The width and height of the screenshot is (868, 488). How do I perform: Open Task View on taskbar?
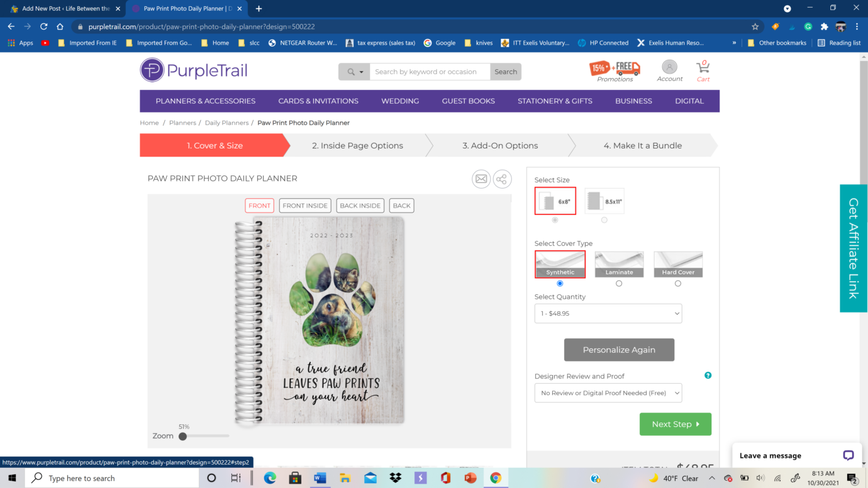click(236, 478)
